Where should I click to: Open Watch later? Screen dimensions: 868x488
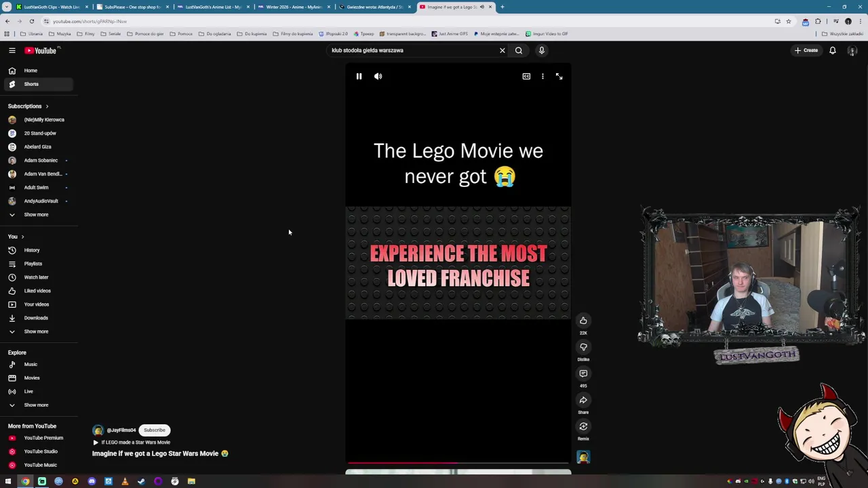(x=37, y=277)
